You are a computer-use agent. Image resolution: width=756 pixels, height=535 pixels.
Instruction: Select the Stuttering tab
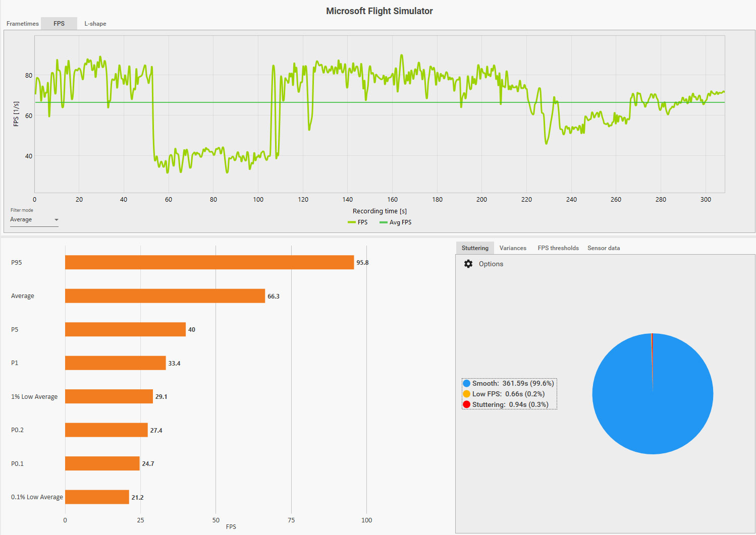pos(475,248)
